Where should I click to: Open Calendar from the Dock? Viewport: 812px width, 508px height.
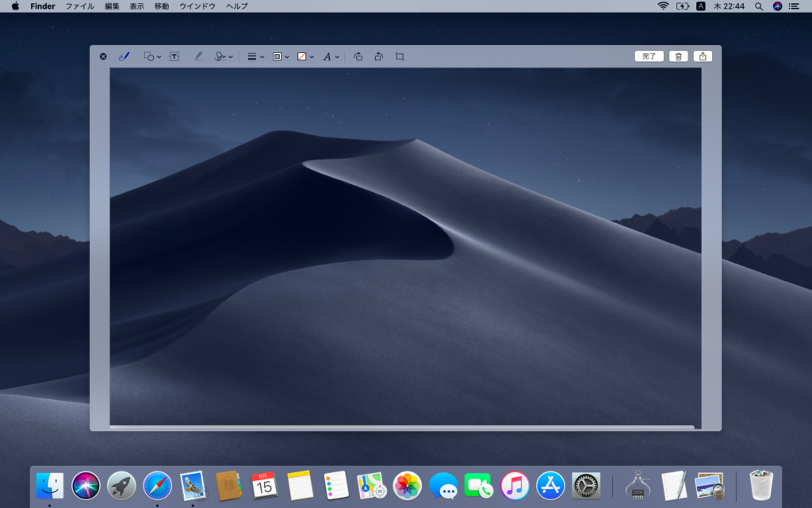point(264,486)
